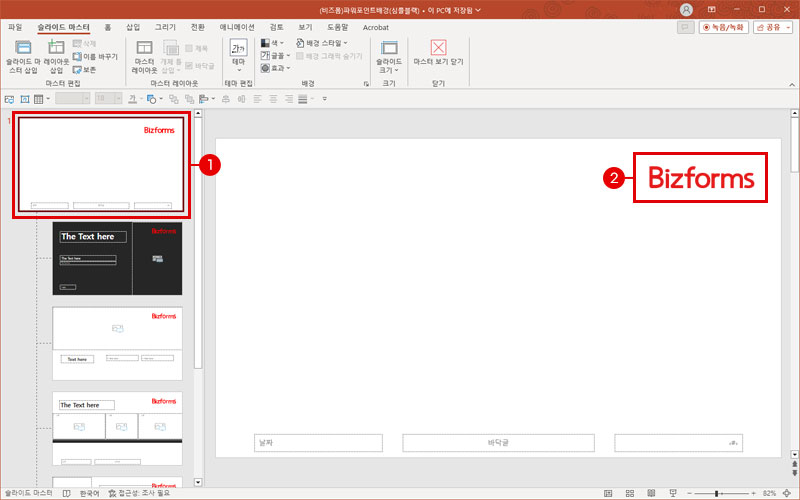Click font color quick-toolbar icon
800x500 pixels.
[x=133, y=99]
